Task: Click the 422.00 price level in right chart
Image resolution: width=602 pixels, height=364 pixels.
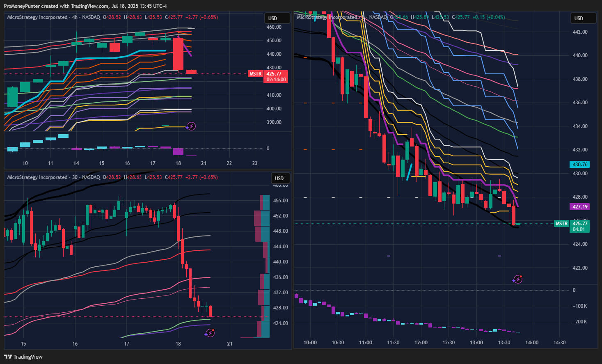Action: coord(580,268)
